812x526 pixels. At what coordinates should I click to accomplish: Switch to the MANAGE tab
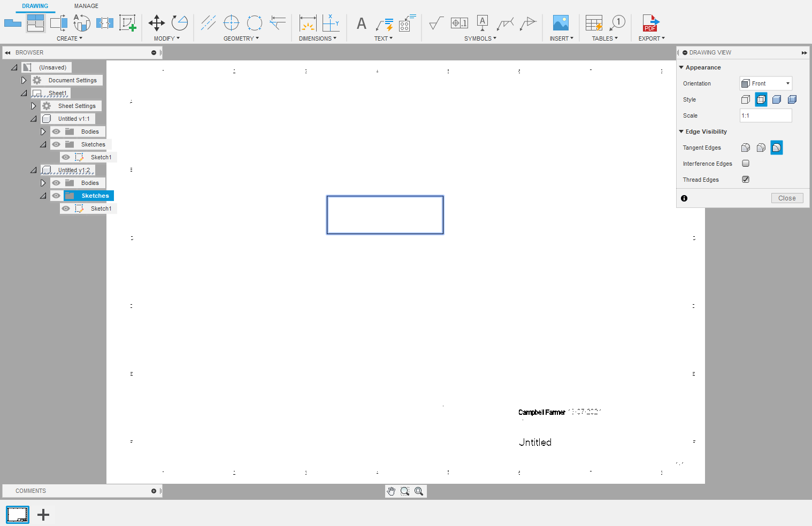coord(86,6)
